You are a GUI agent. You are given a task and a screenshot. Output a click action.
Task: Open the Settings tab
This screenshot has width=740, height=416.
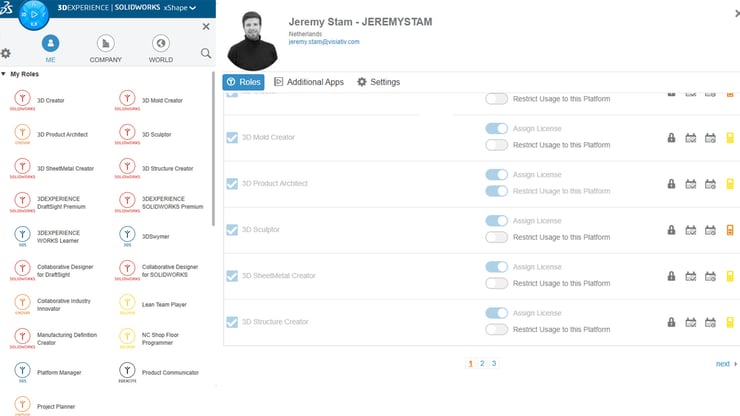pyautogui.click(x=378, y=82)
